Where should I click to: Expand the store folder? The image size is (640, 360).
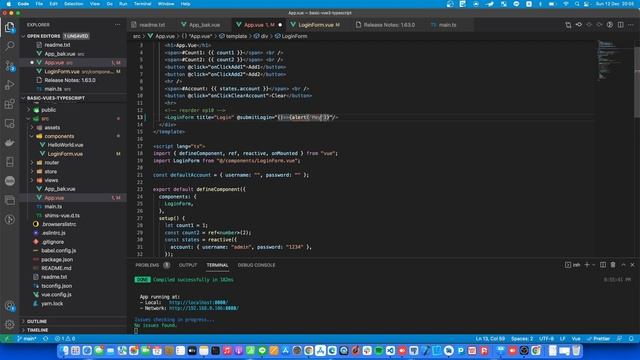51,171
